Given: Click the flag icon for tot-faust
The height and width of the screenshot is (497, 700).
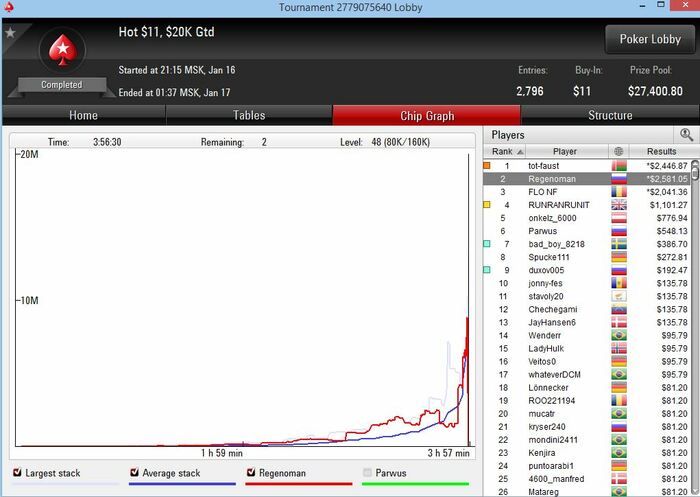Looking at the screenshot, I should coord(619,166).
